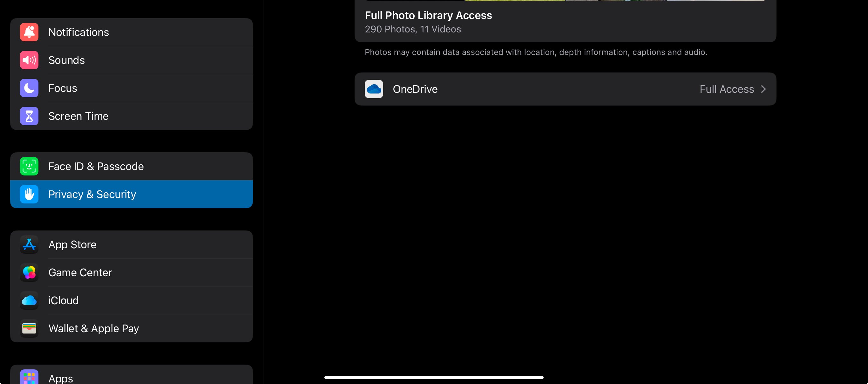
Task: Tap the iCloud cloud icon
Action: (29, 300)
